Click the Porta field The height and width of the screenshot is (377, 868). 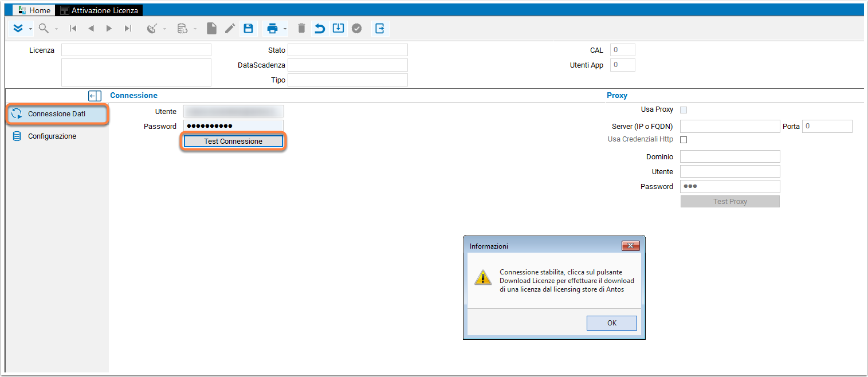(827, 126)
